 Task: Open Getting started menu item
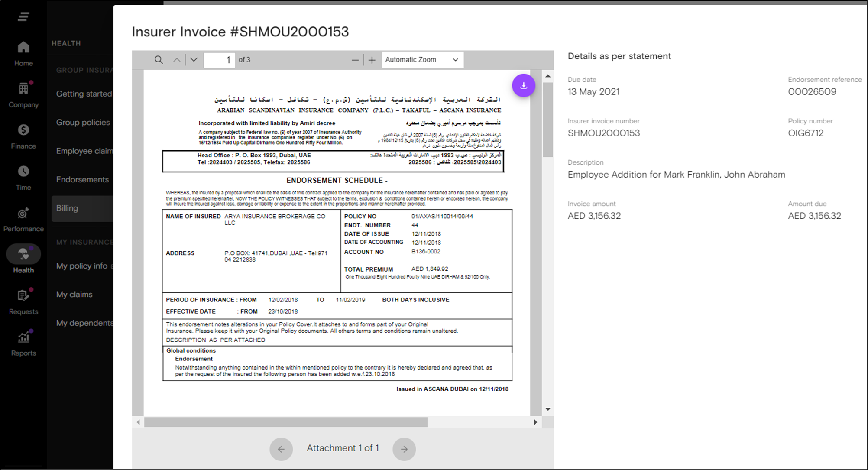(x=84, y=94)
